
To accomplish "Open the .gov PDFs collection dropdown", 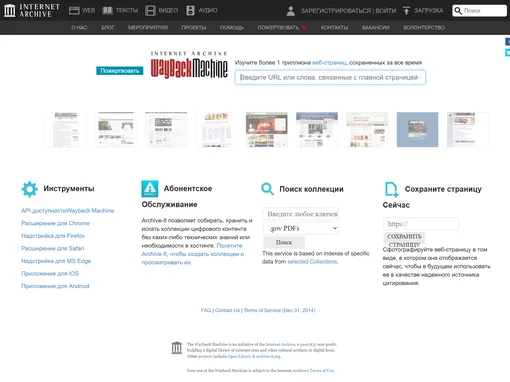I will 301,228.
